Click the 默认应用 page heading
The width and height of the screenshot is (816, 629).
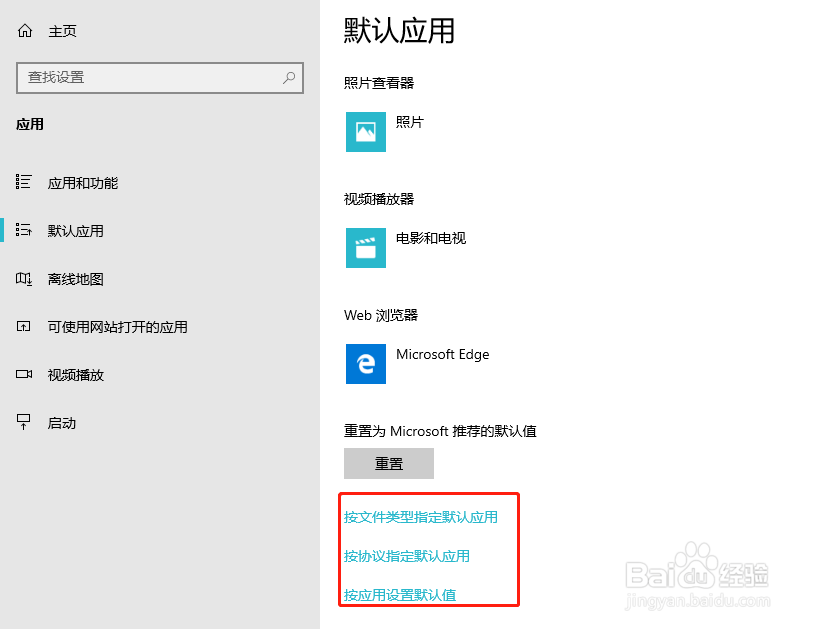tap(399, 31)
